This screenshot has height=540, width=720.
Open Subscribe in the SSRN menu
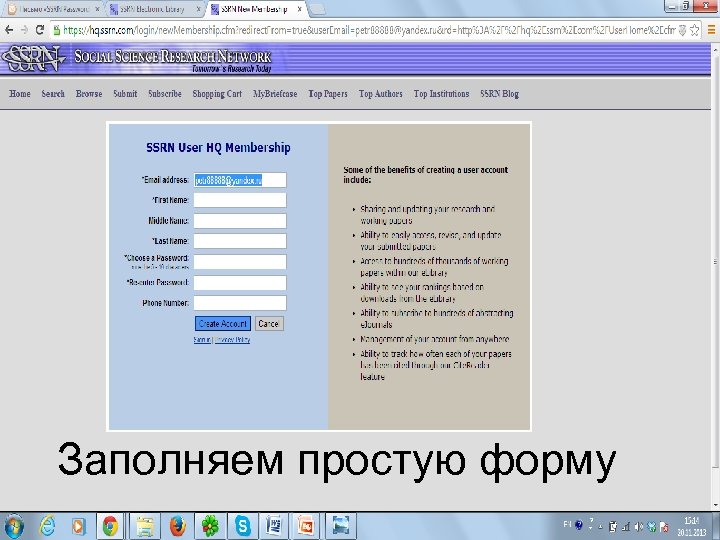(x=165, y=94)
